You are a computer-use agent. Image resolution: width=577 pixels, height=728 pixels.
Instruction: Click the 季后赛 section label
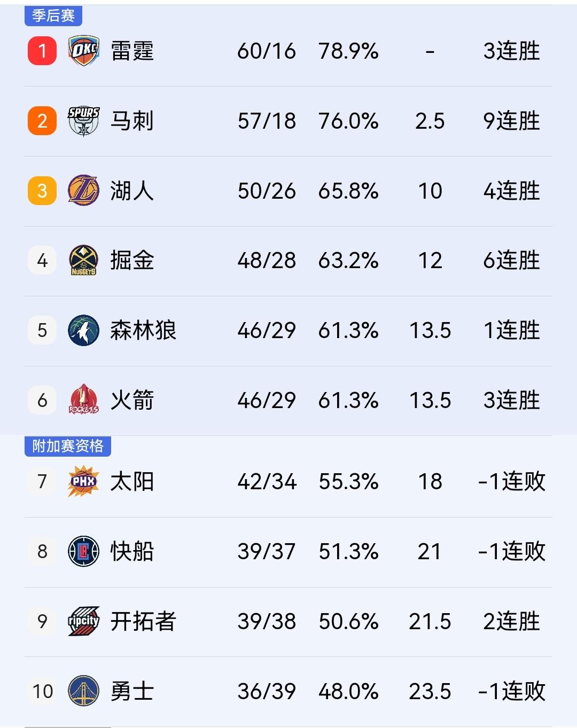point(54,15)
